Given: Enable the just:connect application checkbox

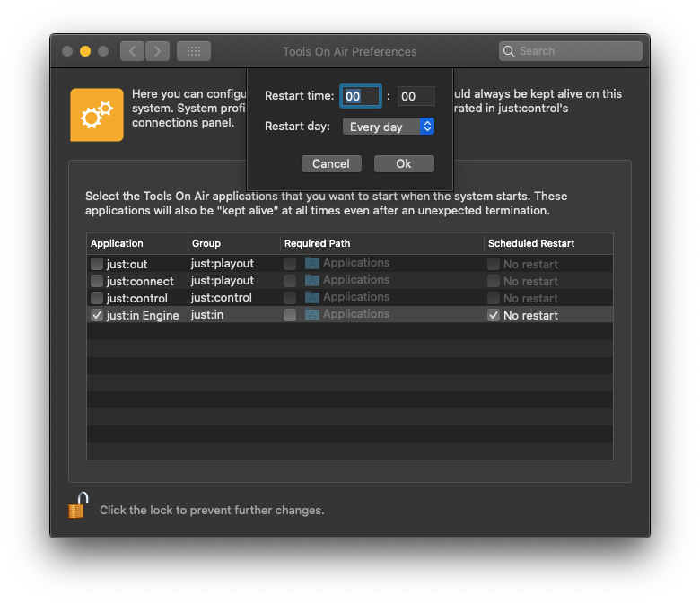Looking at the screenshot, I should pyautogui.click(x=97, y=281).
